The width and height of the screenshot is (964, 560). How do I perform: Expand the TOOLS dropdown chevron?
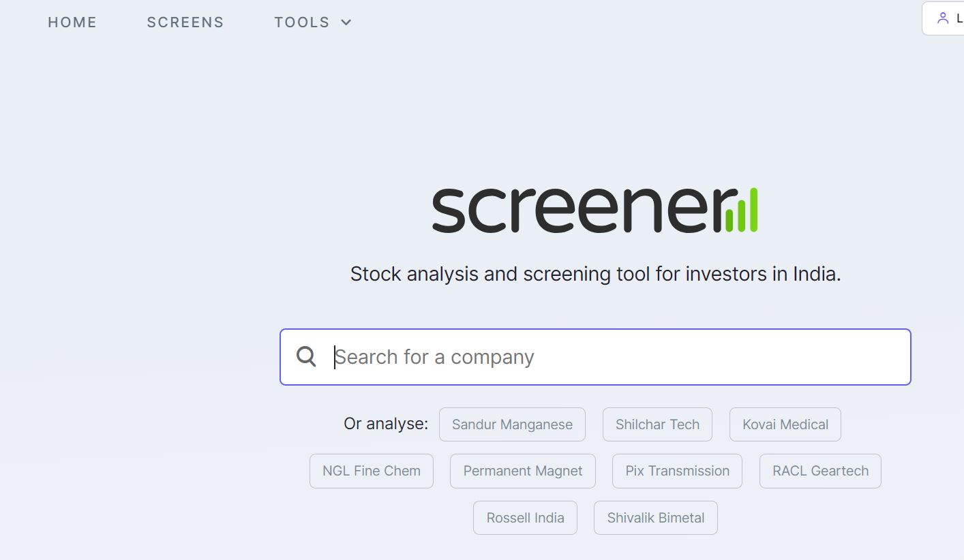click(346, 22)
